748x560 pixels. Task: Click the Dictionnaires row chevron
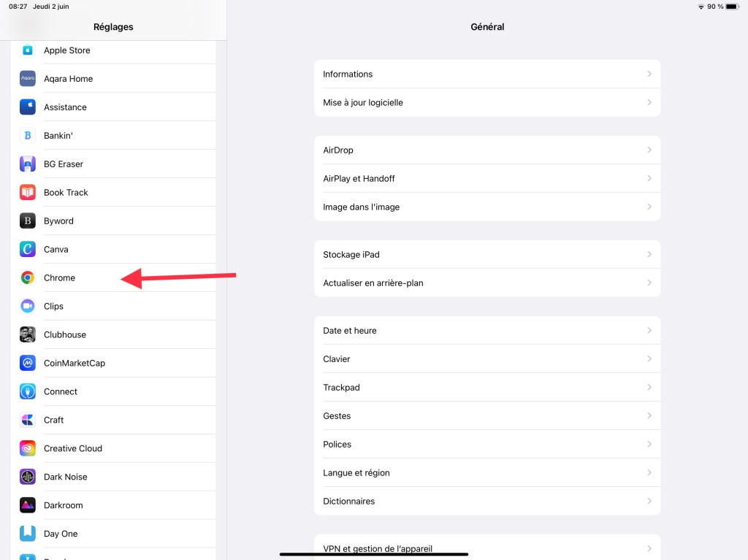[649, 501]
